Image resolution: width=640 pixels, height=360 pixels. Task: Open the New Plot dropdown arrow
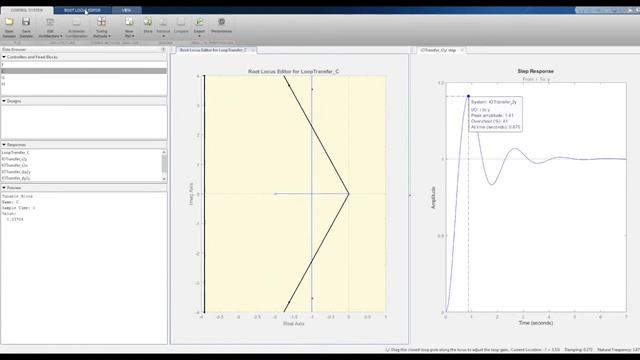pyautogui.click(x=133, y=36)
